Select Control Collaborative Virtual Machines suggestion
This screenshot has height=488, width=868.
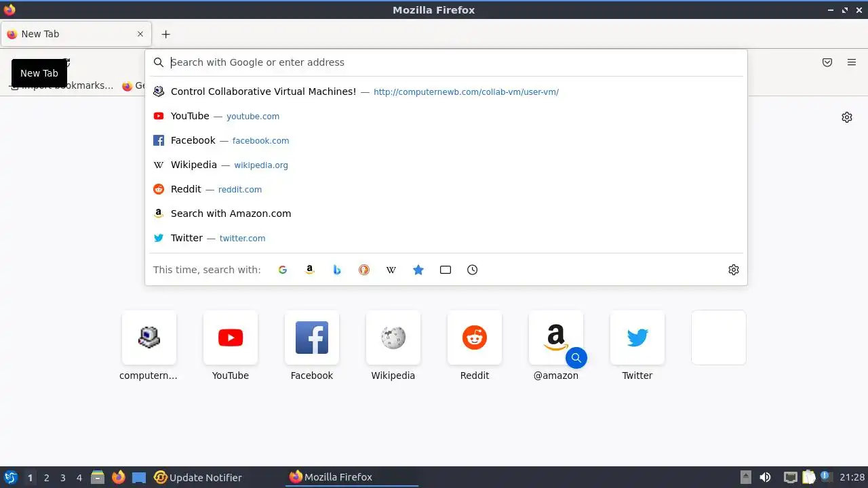pyautogui.click(x=446, y=91)
